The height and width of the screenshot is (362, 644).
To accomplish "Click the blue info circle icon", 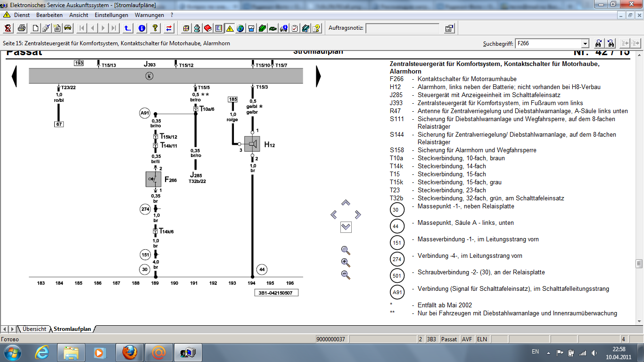I will (142, 28).
